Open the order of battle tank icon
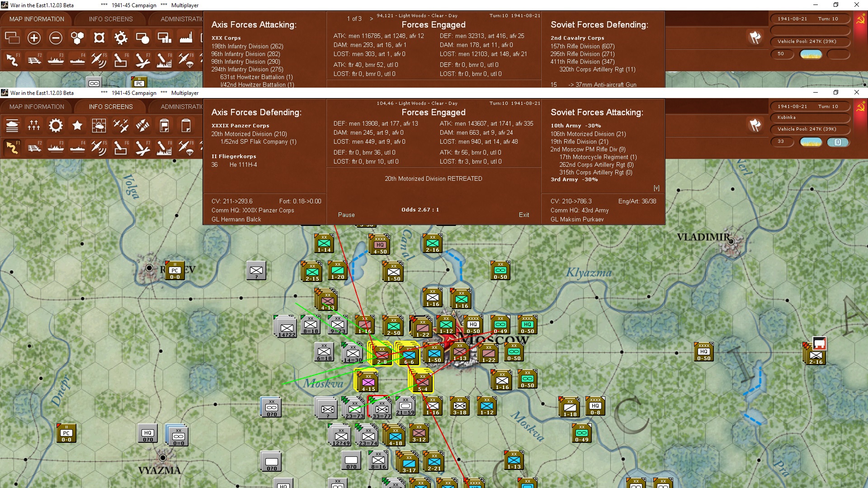The image size is (868, 488). tap(12, 126)
